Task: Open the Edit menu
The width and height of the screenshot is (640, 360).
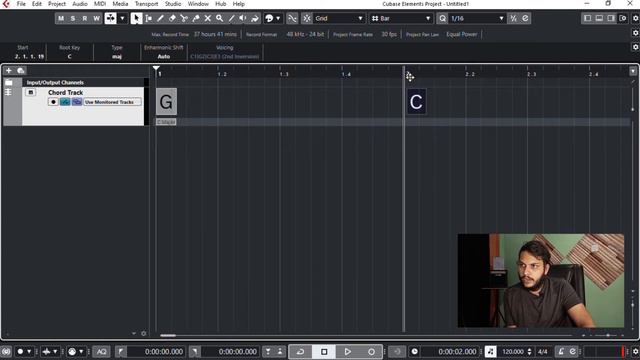Action: coord(37,4)
